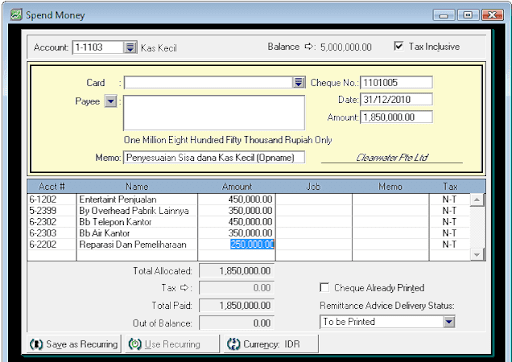Enable the Cheque Already Printed checkbox
Image resolution: width=512 pixels, height=362 pixels.
pyautogui.click(x=324, y=287)
